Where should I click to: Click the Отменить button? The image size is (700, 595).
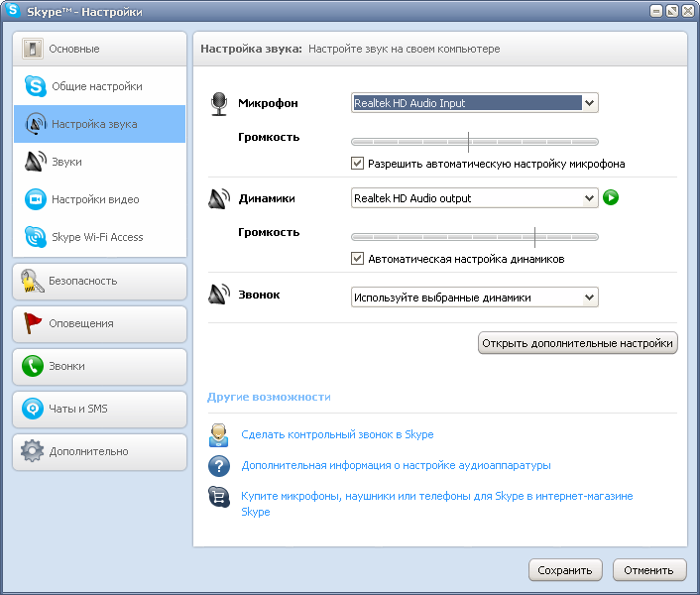pyautogui.click(x=649, y=570)
